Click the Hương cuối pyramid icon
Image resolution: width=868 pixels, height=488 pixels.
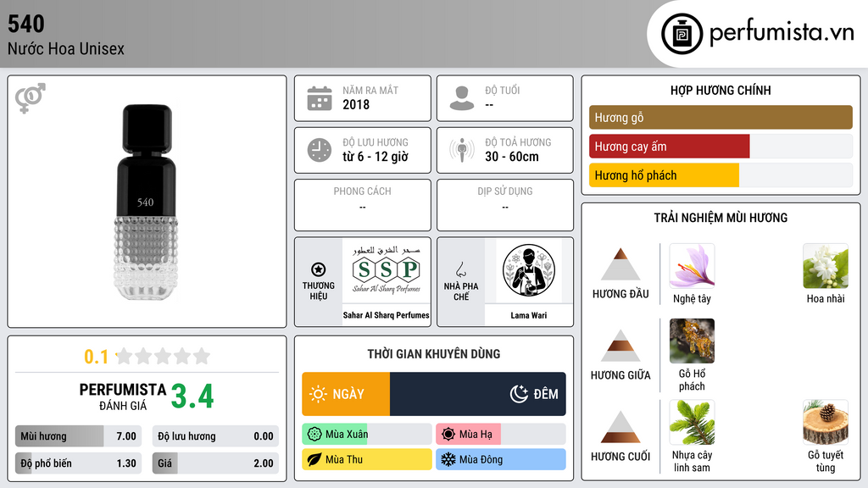pyautogui.click(x=620, y=427)
